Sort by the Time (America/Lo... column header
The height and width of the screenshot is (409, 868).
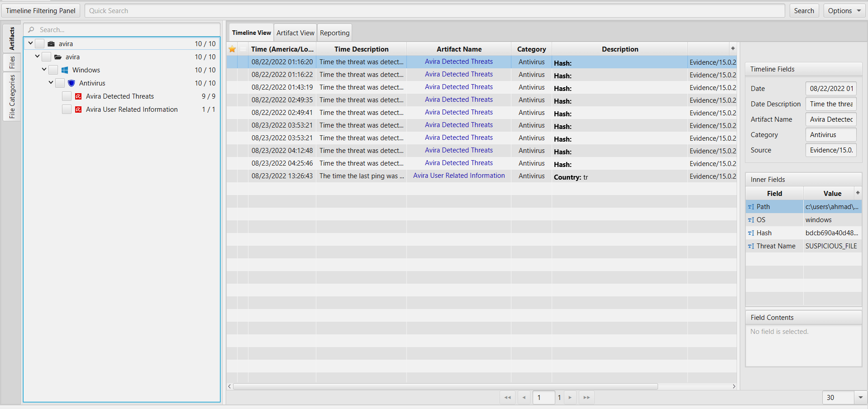282,49
